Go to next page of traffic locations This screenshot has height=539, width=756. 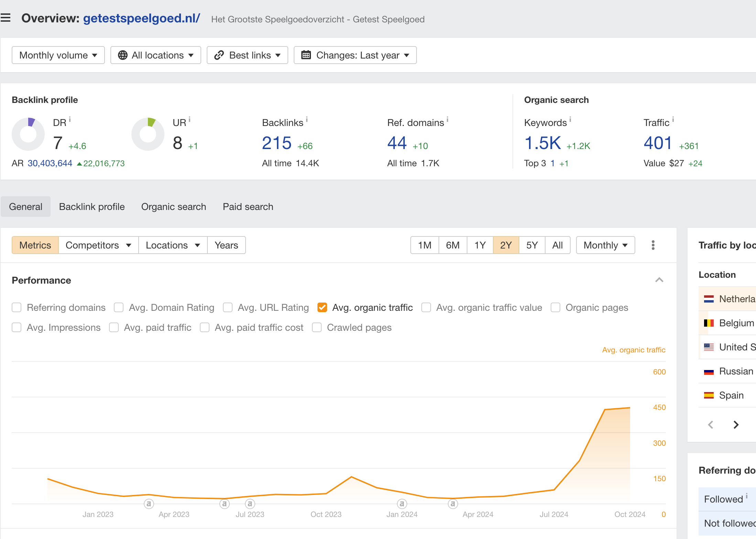pyautogui.click(x=736, y=425)
